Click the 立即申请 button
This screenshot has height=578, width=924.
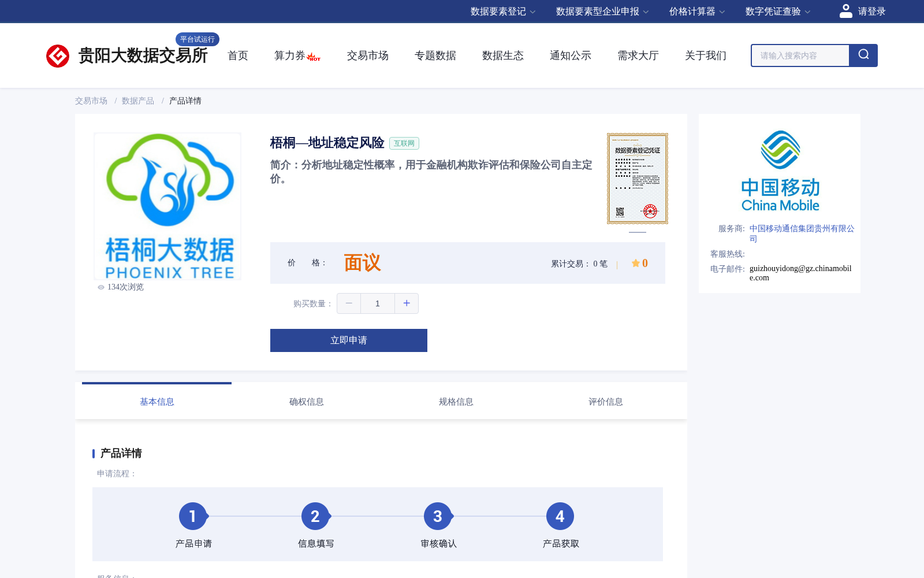[349, 340]
